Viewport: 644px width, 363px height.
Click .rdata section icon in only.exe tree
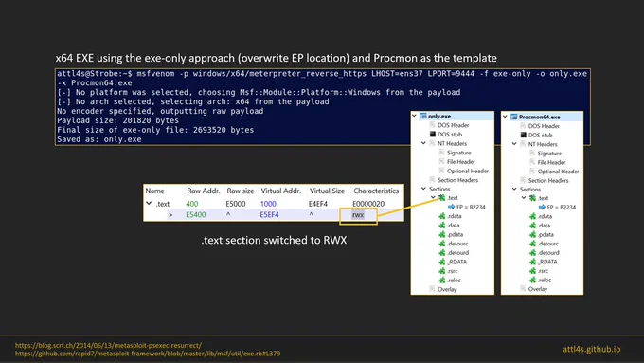[x=442, y=216]
